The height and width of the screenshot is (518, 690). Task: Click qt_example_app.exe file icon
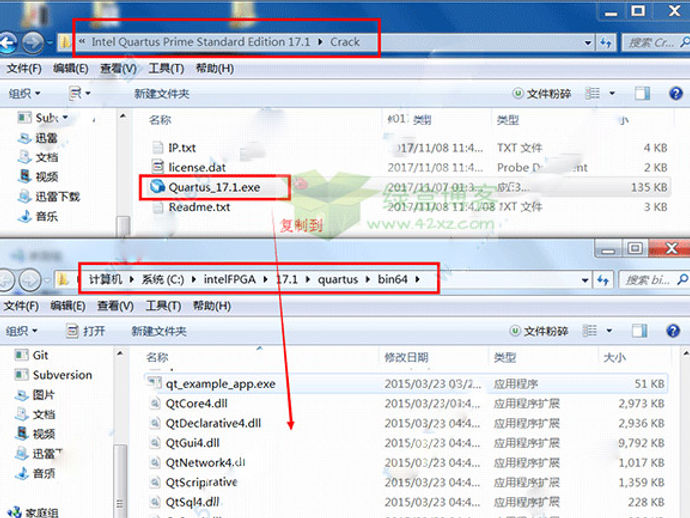point(154,383)
